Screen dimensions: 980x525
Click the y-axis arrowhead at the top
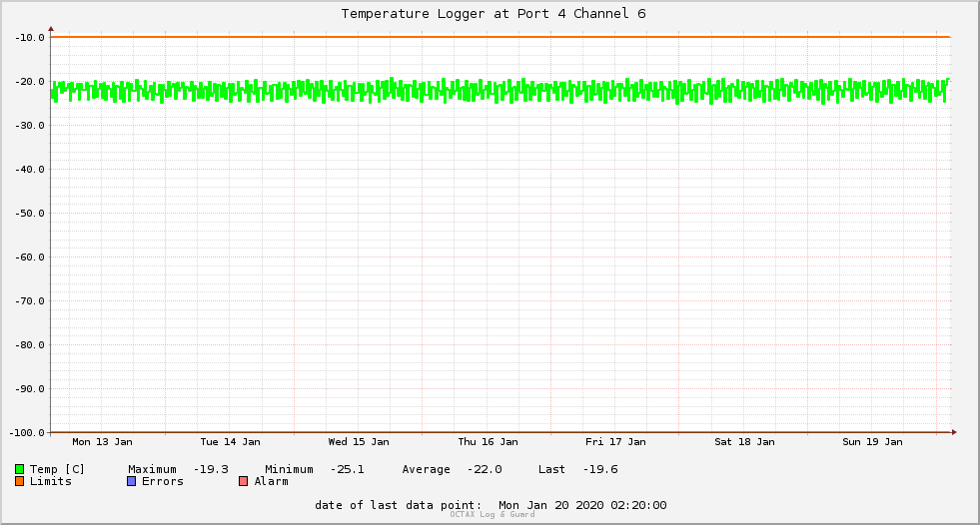[51, 29]
